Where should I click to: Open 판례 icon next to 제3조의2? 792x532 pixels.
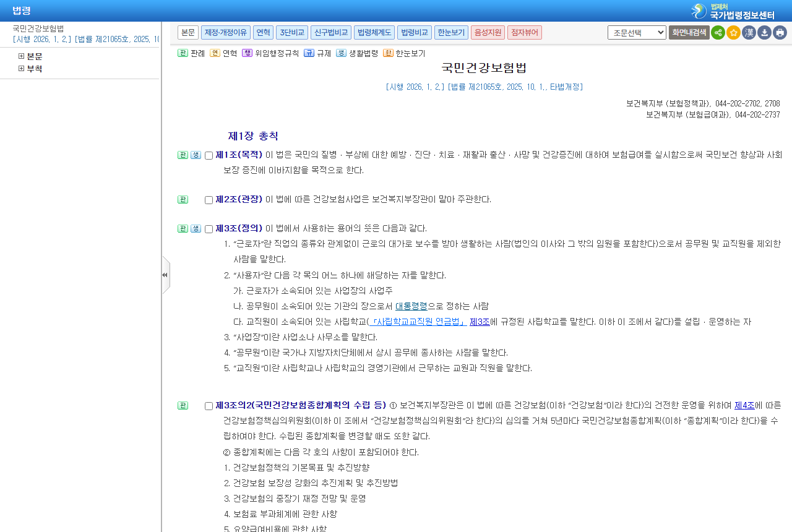tap(183, 406)
